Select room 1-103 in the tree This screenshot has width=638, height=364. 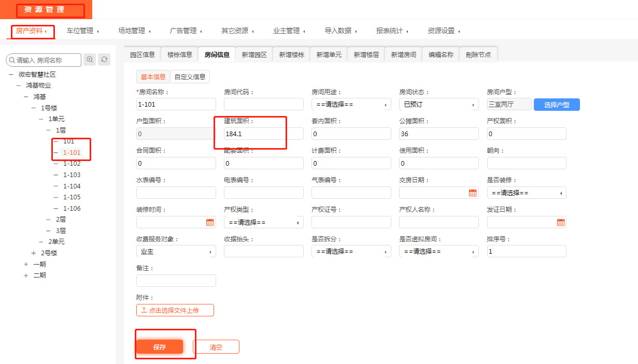(x=72, y=175)
